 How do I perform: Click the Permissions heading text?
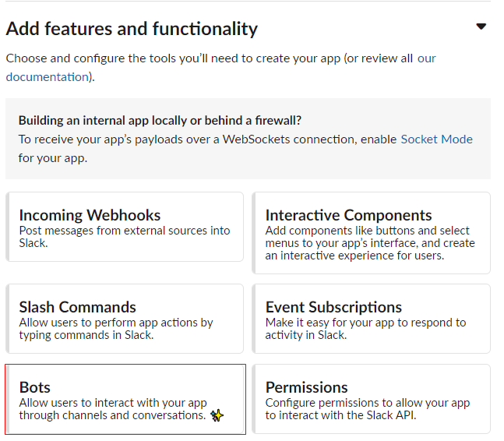point(307,387)
